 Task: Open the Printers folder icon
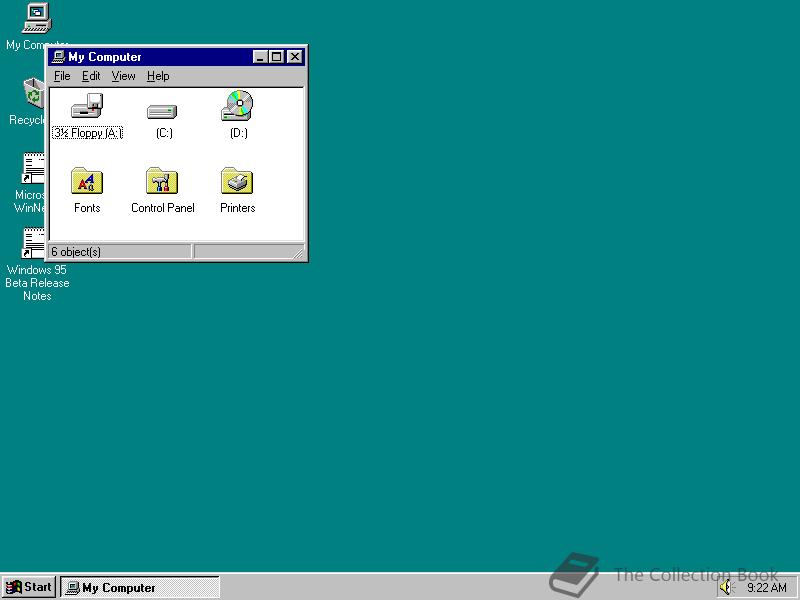237,181
